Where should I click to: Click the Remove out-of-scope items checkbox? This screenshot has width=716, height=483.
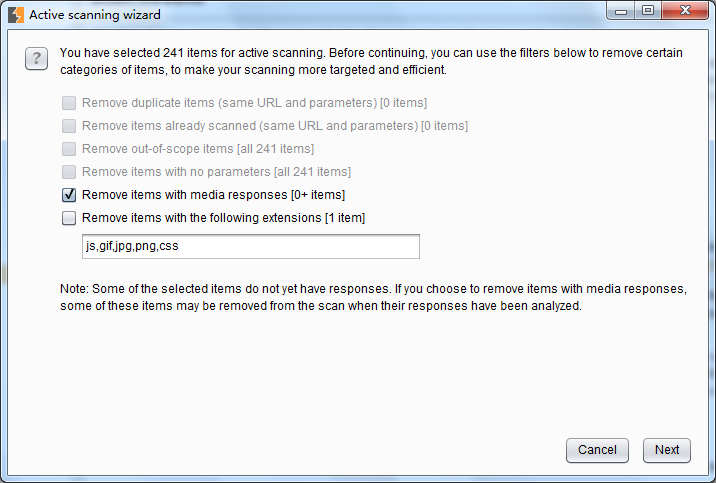[x=69, y=149]
